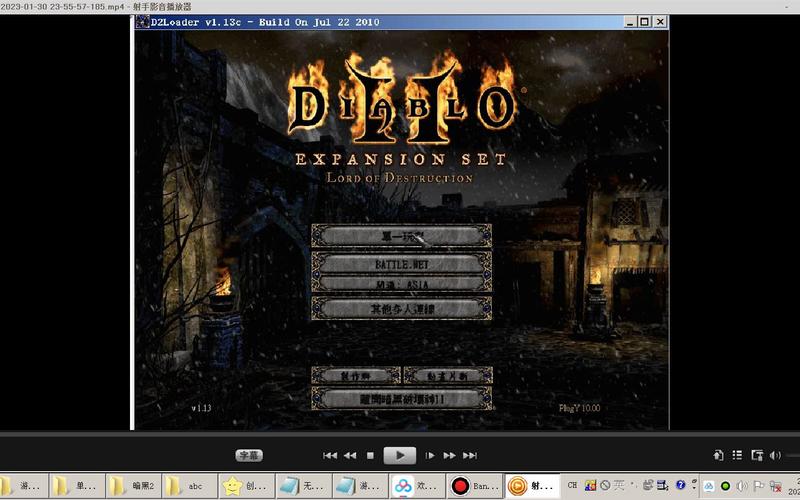
Task: Switch to the 无... notepad taskbar item
Action: click(304, 486)
